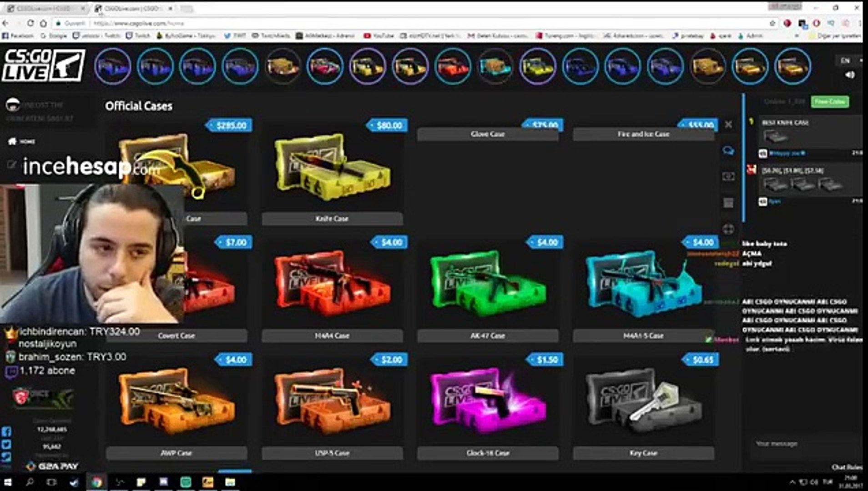Click the browser Home icon
This screenshot has width=868, height=491.
pos(43,23)
